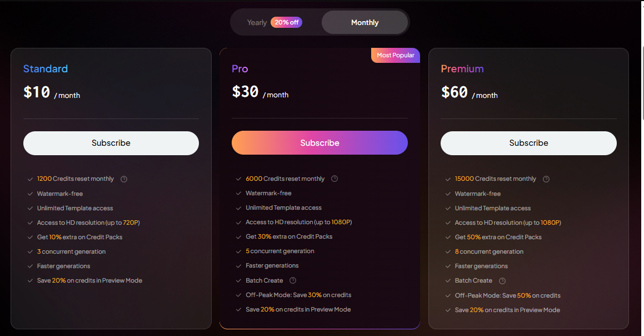This screenshot has height=336, width=644.
Task: Click question mark next to 15000 Credits
Action: [546, 179]
